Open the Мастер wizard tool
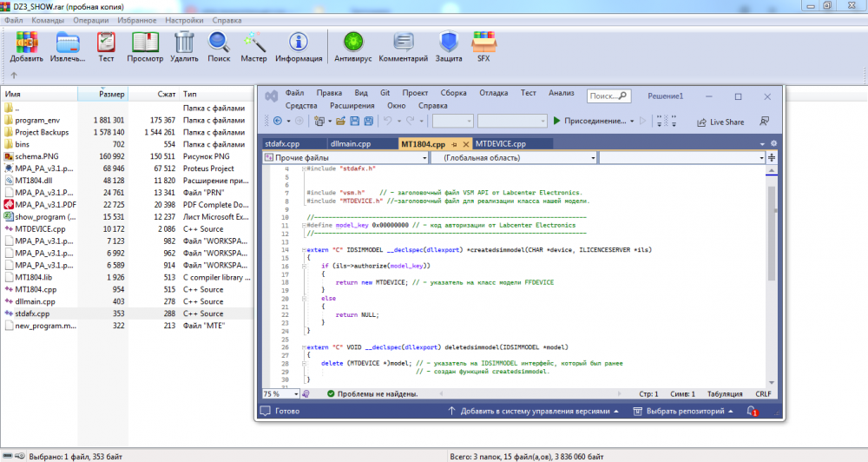The width and height of the screenshot is (868, 462). click(253, 43)
